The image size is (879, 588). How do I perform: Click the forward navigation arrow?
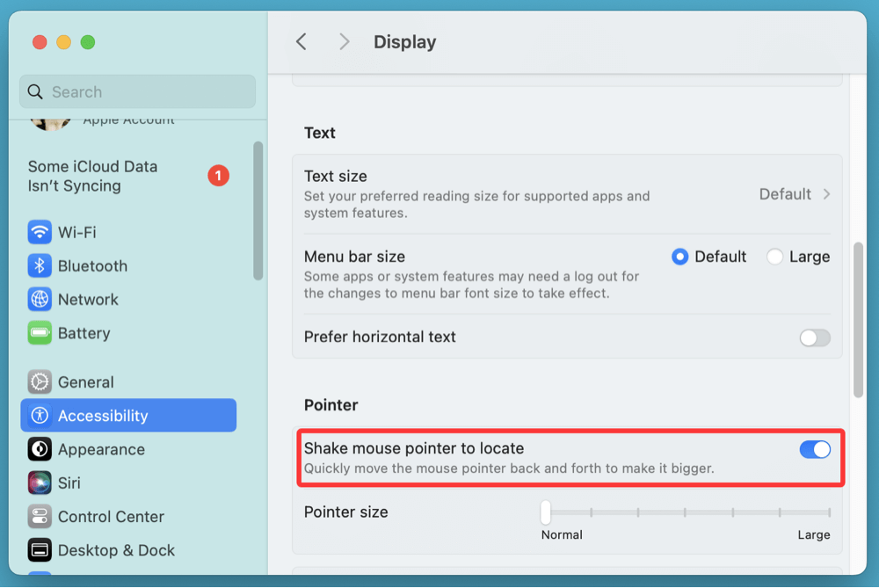[344, 41]
